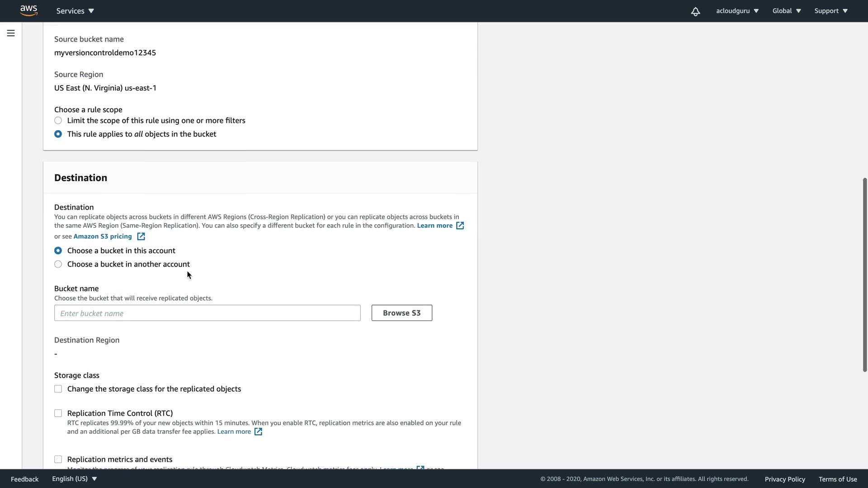This screenshot has height=488, width=868.
Task: Click external link icon after RTC Learn more
Action: coord(258,432)
